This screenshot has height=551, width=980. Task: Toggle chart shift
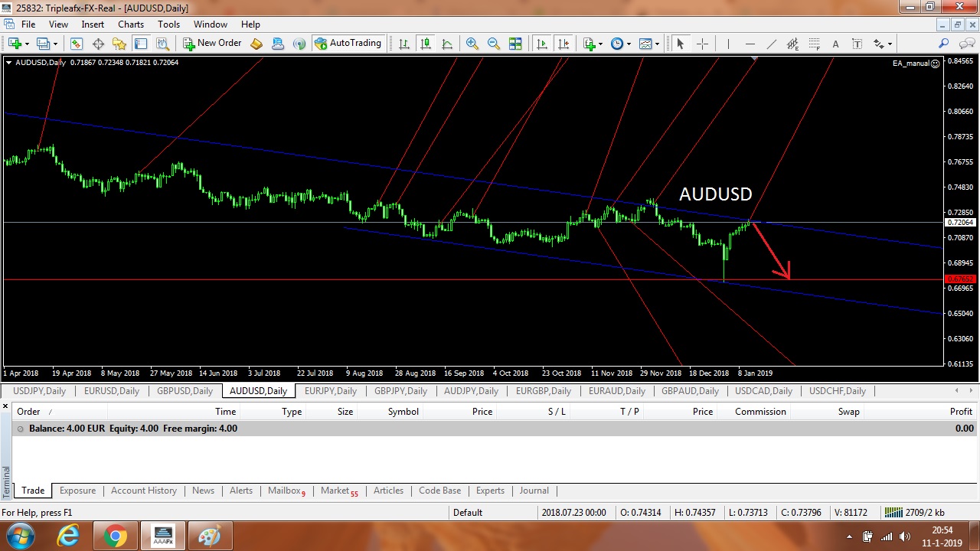(x=563, y=44)
